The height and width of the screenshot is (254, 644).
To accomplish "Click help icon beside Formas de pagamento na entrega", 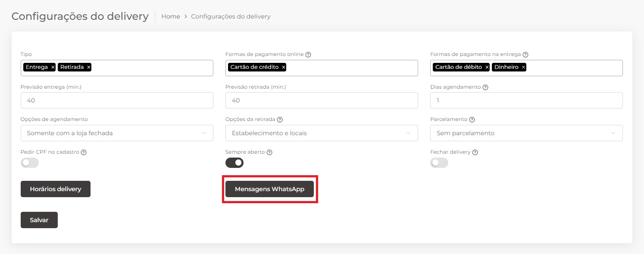I will [x=525, y=55].
